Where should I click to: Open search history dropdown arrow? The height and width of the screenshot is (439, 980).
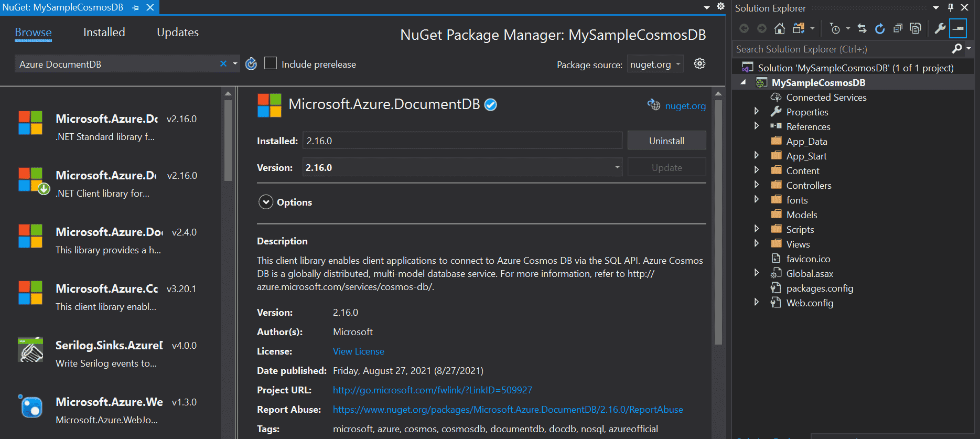coord(235,63)
